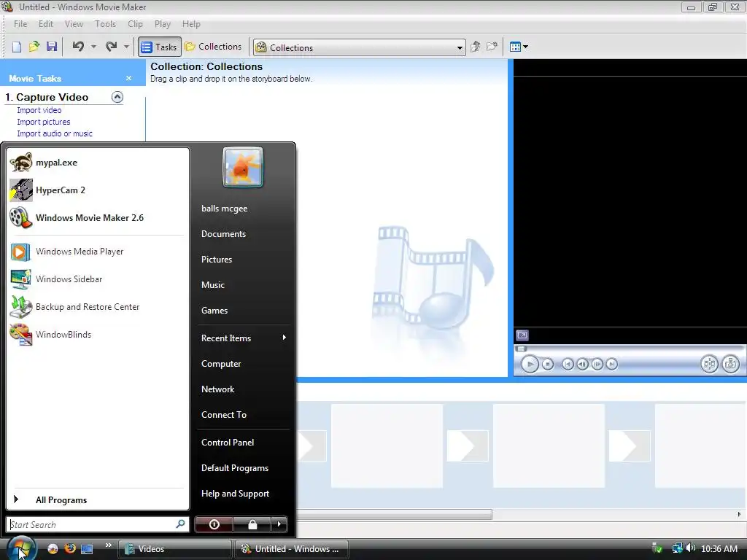Open the Views dropdown icon

[x=519, y=47]
